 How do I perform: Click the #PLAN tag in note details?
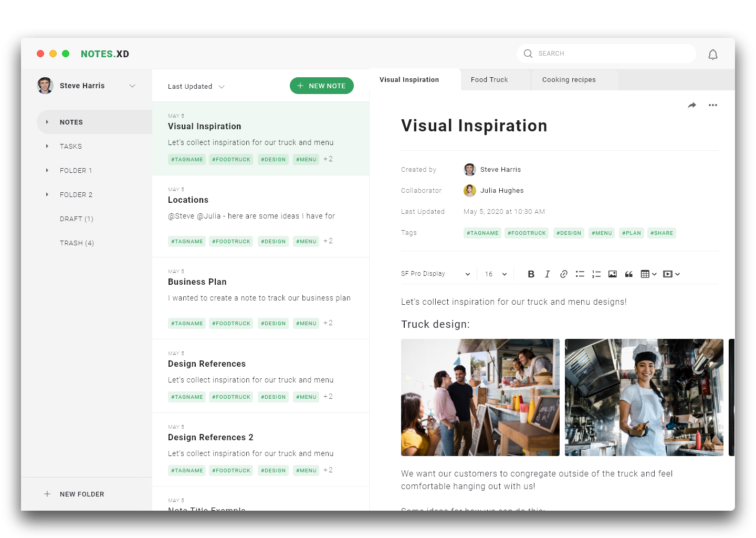click(631, 233)
